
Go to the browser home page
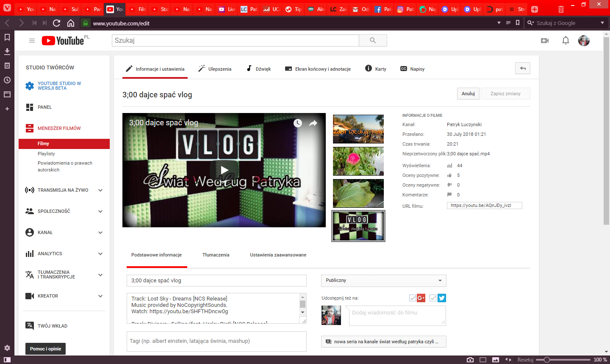tap(71, 23)
